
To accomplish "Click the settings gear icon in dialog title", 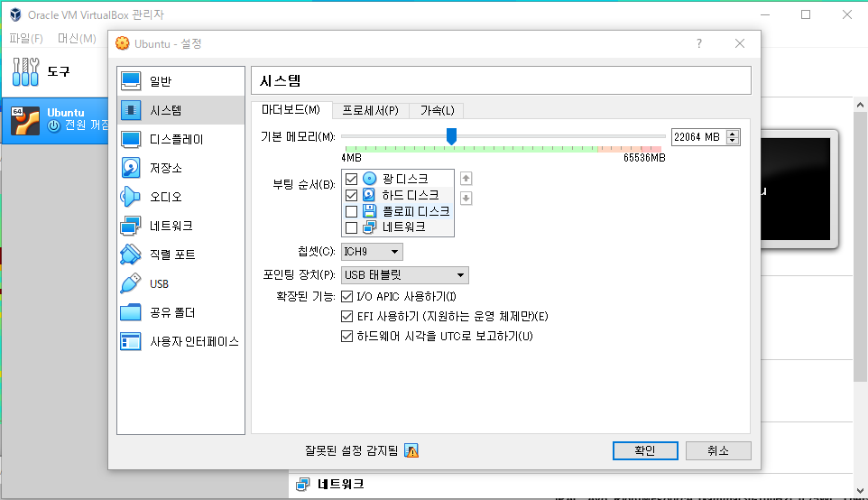I will [x=123, y=43].
